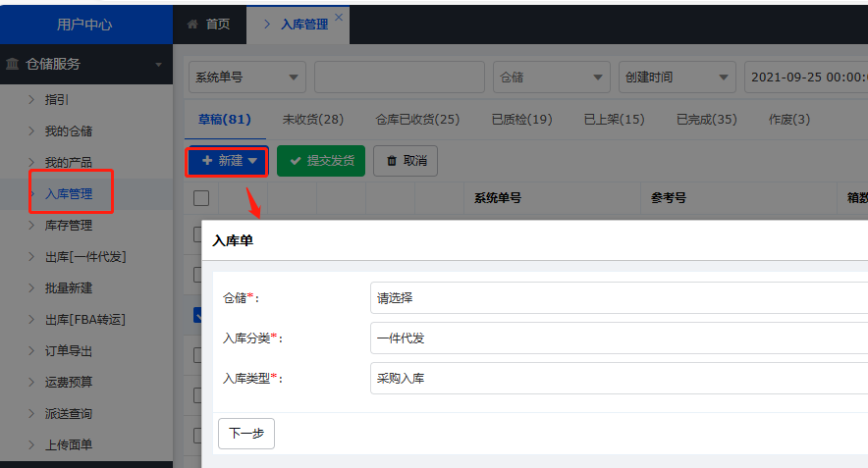Click the warehouse icon beside 仓储服务
868x468 pixels.
(12, 64)
